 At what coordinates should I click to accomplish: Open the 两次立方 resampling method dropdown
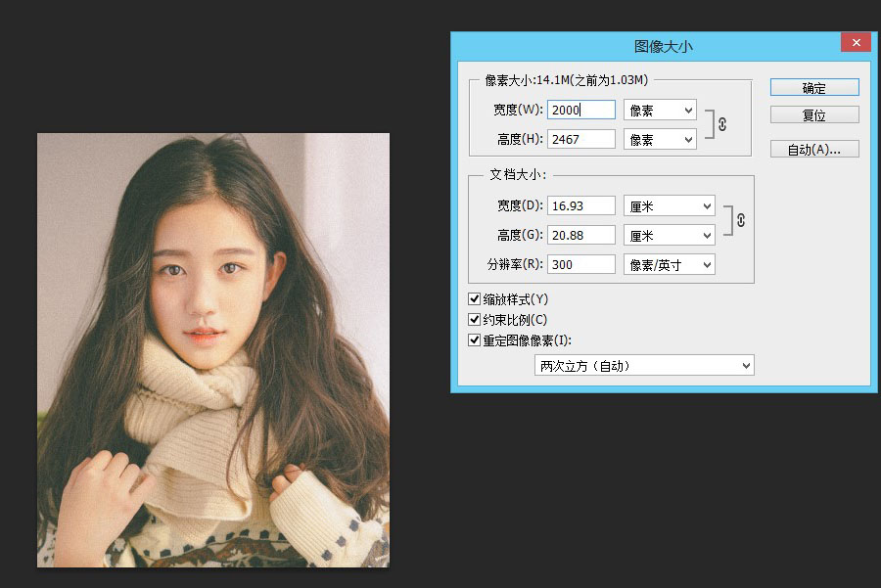tap(645, 366)
